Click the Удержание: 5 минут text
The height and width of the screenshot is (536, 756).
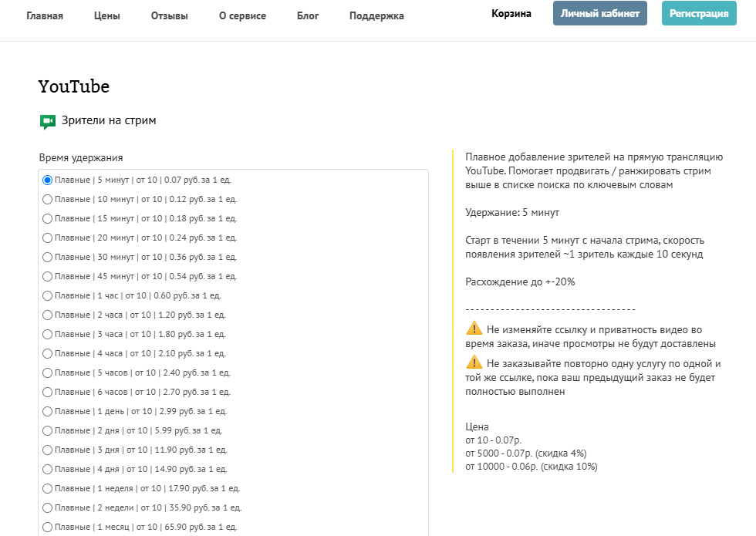512,213
